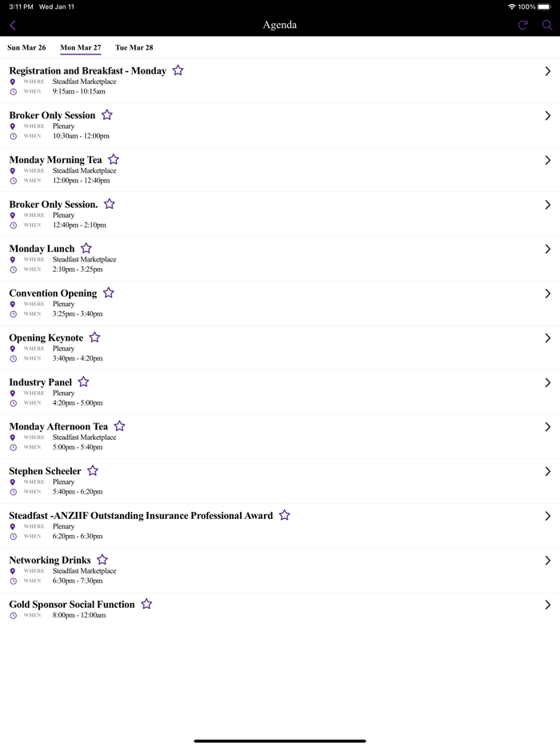Open Steadfast-ANZIIF Outstanding Insurance Professional Award
The width and height of the screenshot is (560, 747).
coord(141,516)
